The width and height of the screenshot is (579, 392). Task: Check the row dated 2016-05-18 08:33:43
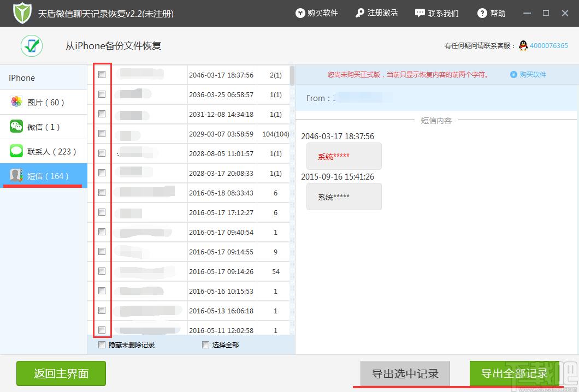click(x=102, y=192)
